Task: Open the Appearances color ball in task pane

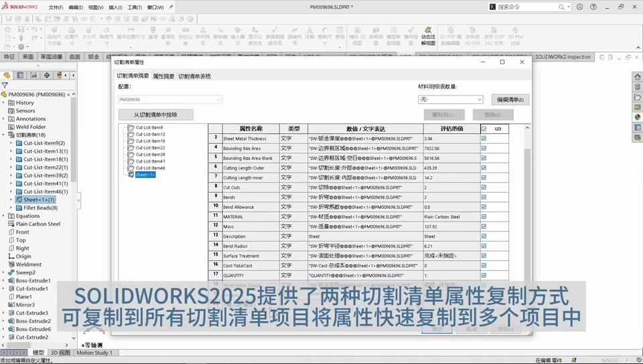Action: [637, 117]
